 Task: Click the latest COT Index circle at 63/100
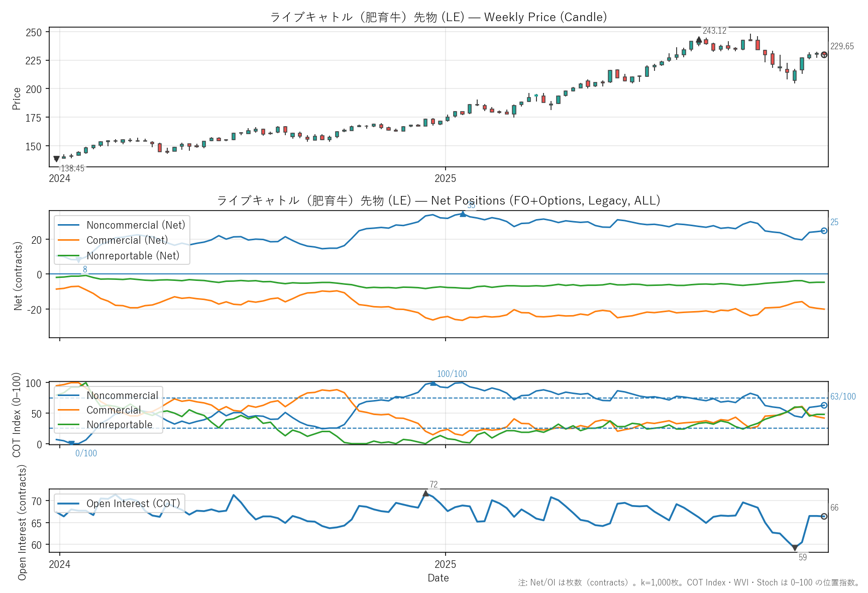point(824,405)
